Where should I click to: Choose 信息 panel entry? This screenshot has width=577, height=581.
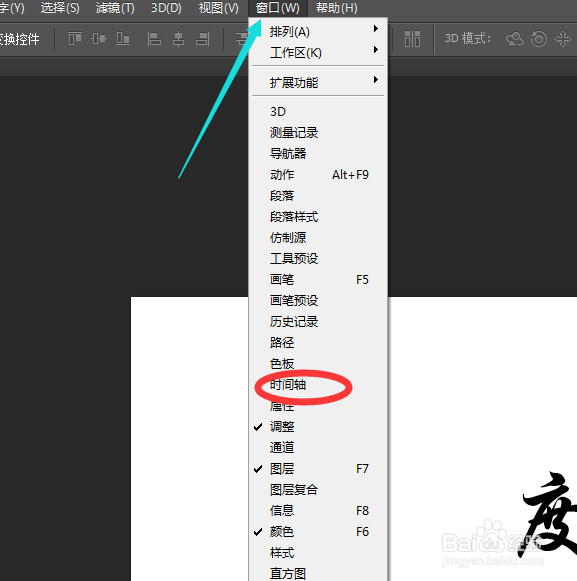pyautogui.click(x=318, y=511)
